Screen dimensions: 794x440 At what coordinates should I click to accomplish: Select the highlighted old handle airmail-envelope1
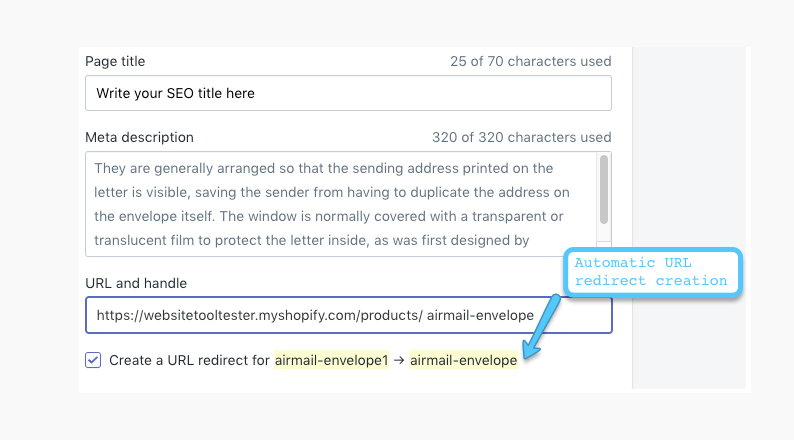pyautogui.click(x=332, y=360)
